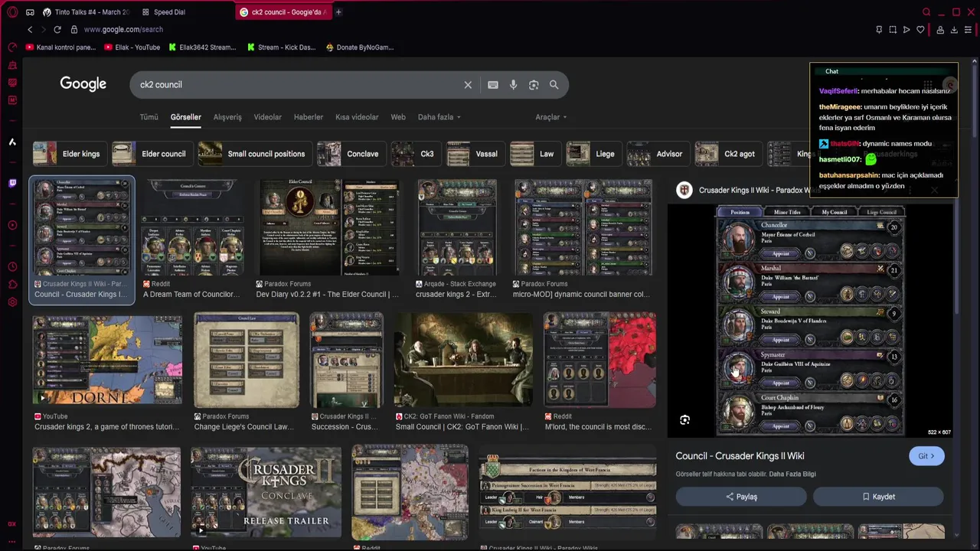The image size is (980, 551).
Task: Open the profile account icon in toolbar
Action: click(x=940, y=30)
